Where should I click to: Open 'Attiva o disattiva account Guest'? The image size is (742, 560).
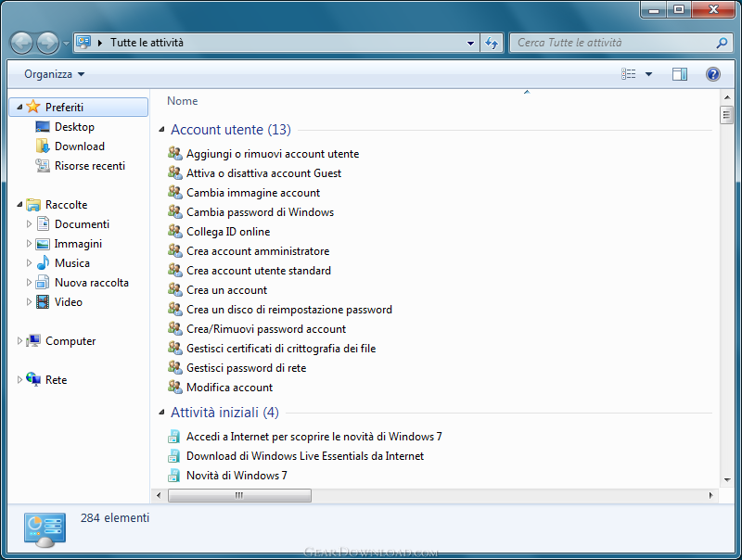point(263,173)
